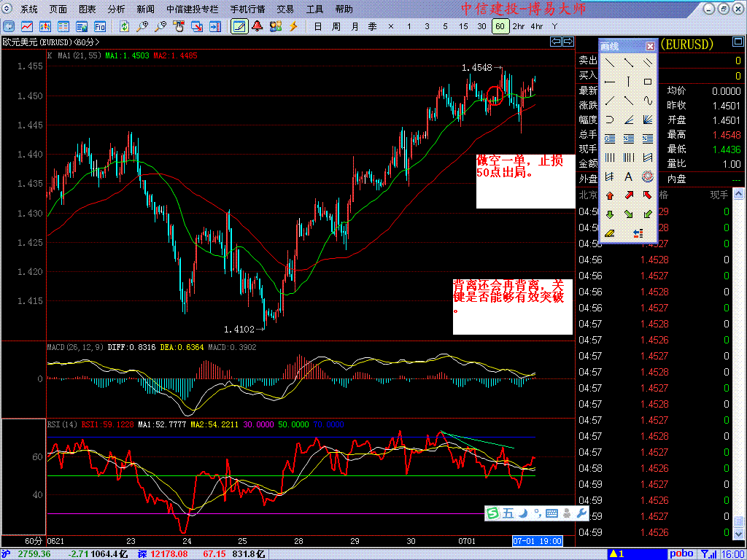The width and height of the screenshot is (747, 560).
Task: Open the 系统 menu
Action: click(x=29, y=9)
